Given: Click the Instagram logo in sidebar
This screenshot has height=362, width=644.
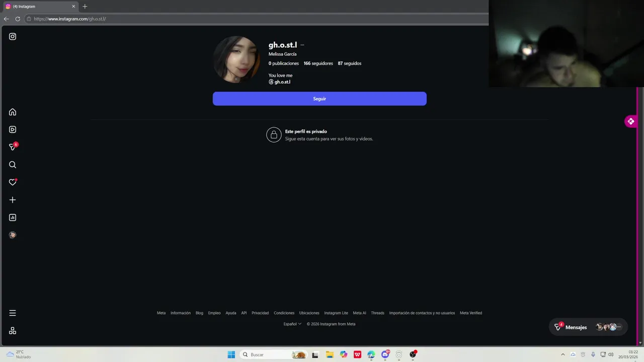Looking at the screenshot, I should point(13,36).
